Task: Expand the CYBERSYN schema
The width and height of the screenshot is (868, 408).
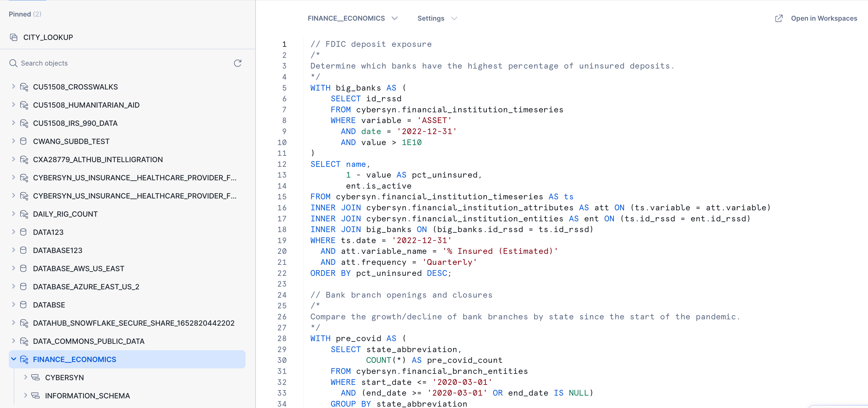Action: coord(26,377)
